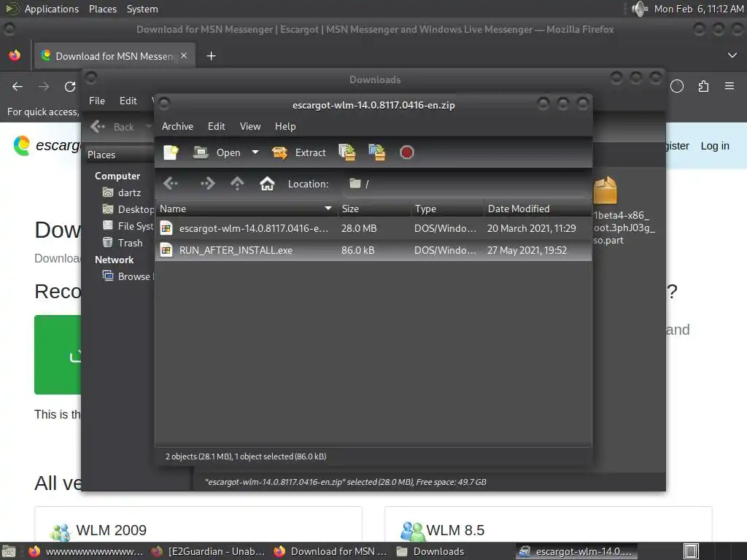The height and width of the screenshot is (560, 747).
Task: Open the Places menu in top panel
Action: click(102, 9)
